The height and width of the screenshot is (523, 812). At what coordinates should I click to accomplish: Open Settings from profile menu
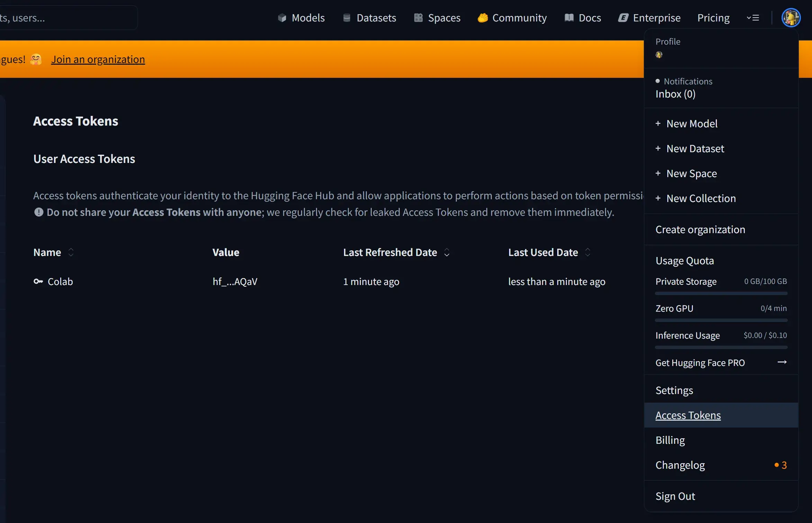pyautogui.click(x=674, y=390)
